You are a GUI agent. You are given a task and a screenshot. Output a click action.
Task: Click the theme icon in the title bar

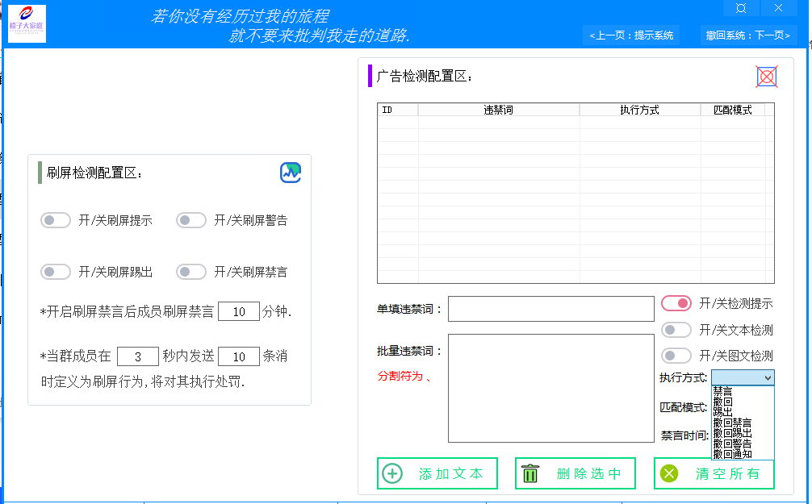tap(740, 8)
